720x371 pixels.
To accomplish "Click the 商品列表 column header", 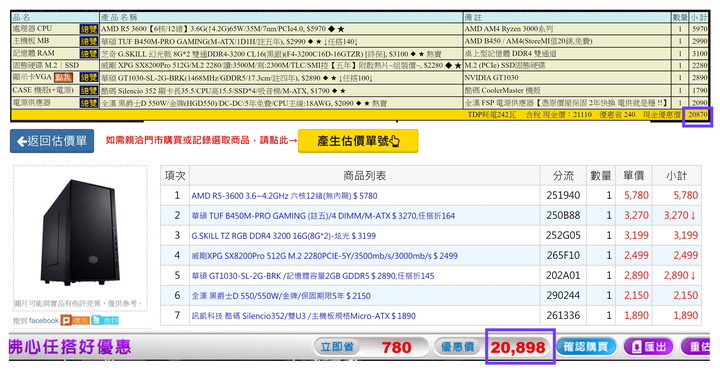I will [x=364, y=175].
